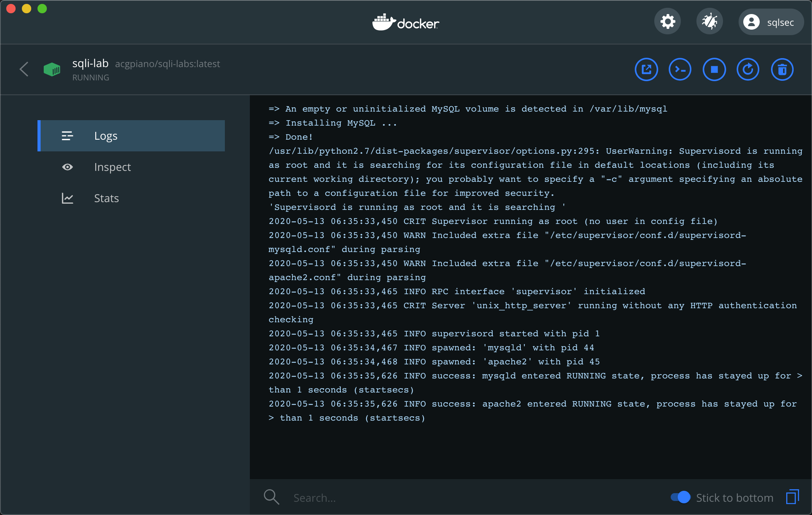Click the CRIT Supervisor running as root line
This screenshot has height=515, width=812.
493,221
